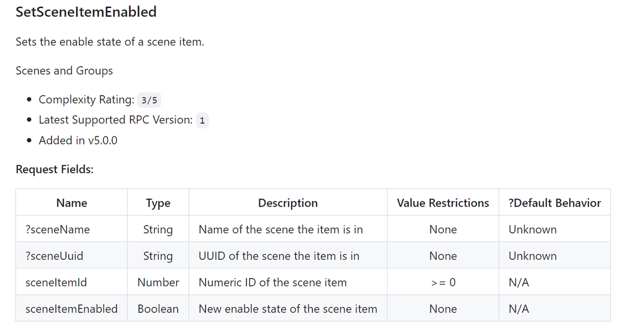
Task: Select the ?sceneUuid field cell
Action: pyautogui.click(x=54, y=256)
